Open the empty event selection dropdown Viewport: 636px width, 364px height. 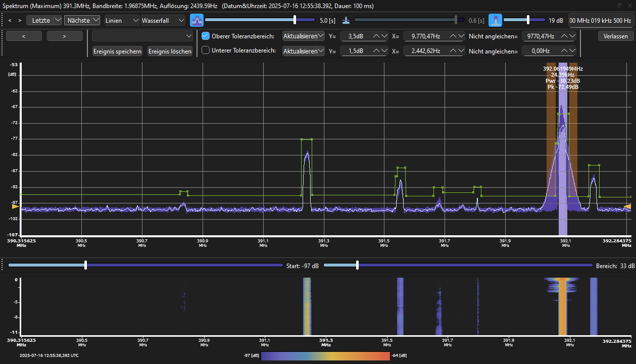coord(142,36)
